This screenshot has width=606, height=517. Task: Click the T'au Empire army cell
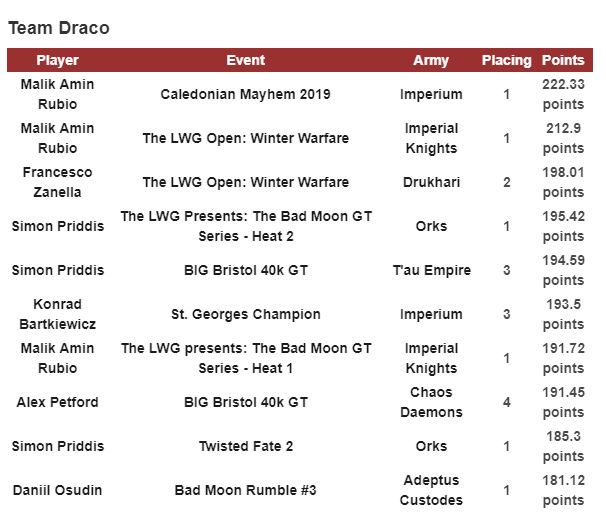point(431,270)
